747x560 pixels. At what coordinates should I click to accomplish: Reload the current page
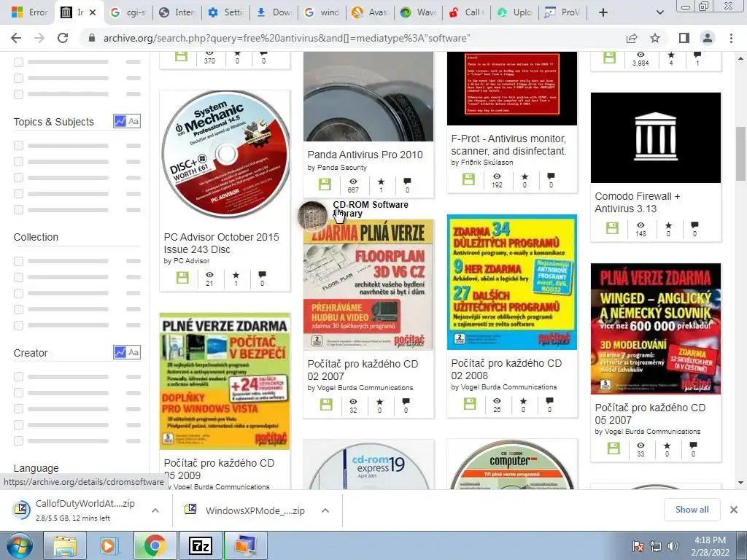click(63, 38)
